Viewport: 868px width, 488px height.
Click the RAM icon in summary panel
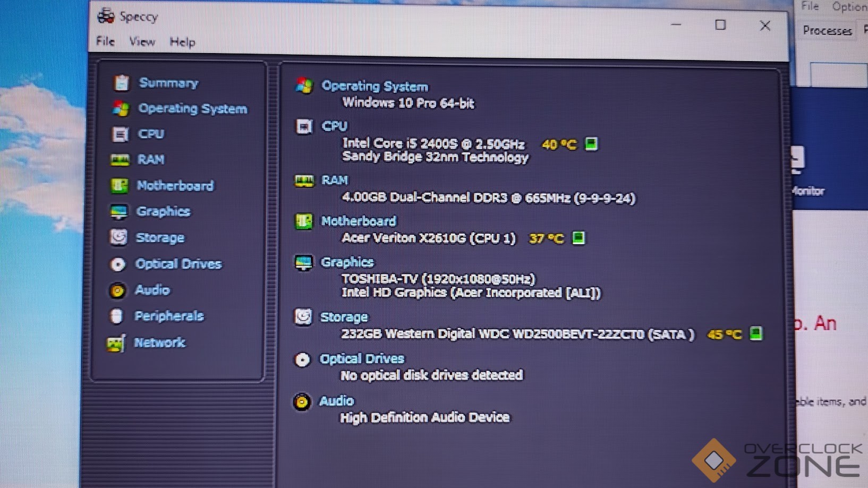[x=304, y=181]
